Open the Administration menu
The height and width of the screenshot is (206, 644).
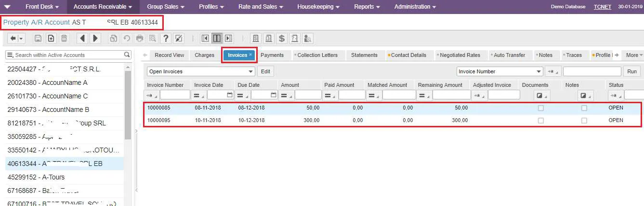415,7
